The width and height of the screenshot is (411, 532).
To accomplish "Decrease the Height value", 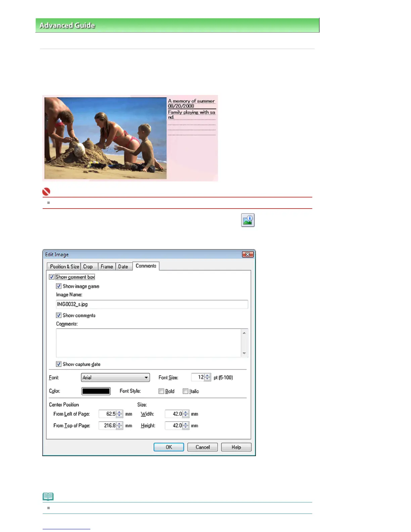I will (x=186, y=428).
